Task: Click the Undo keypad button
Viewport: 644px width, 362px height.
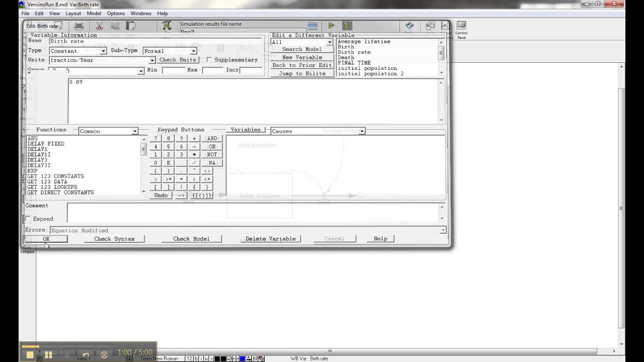Action: click(x=160, y=196)
